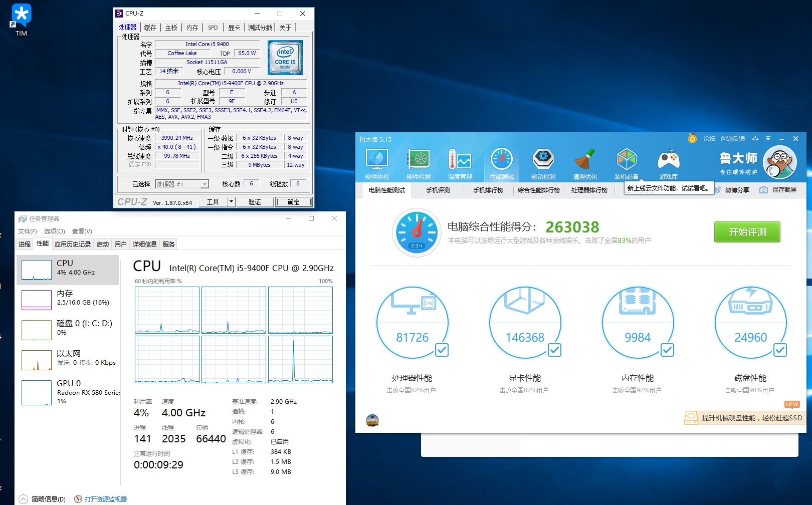Open 选项(O) menu in Task Manager

tap(55, 231)
